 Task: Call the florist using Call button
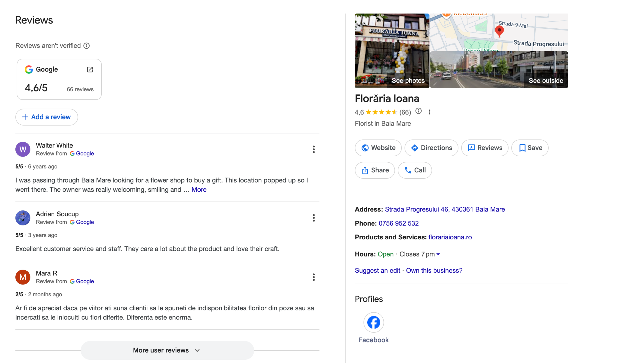(x=415, y=170)
